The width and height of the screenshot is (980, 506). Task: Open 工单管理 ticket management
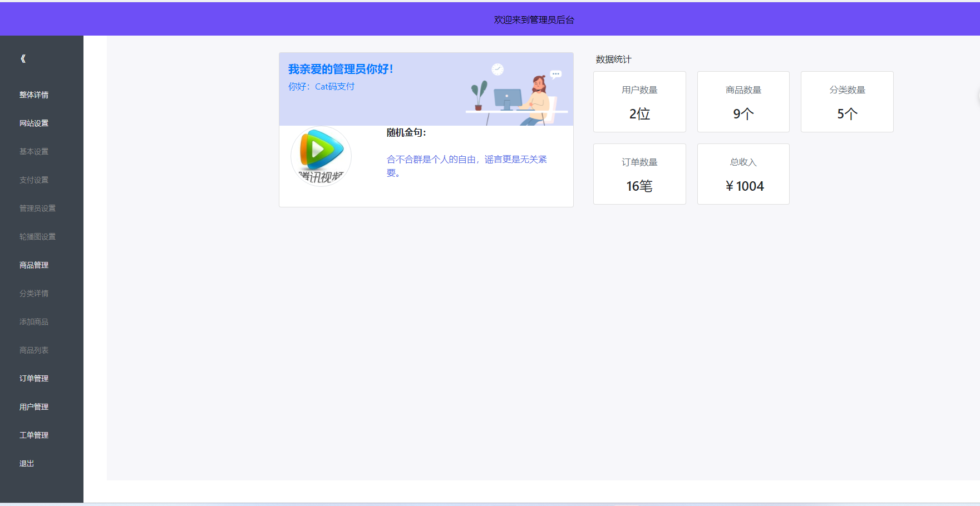[33, 435]
